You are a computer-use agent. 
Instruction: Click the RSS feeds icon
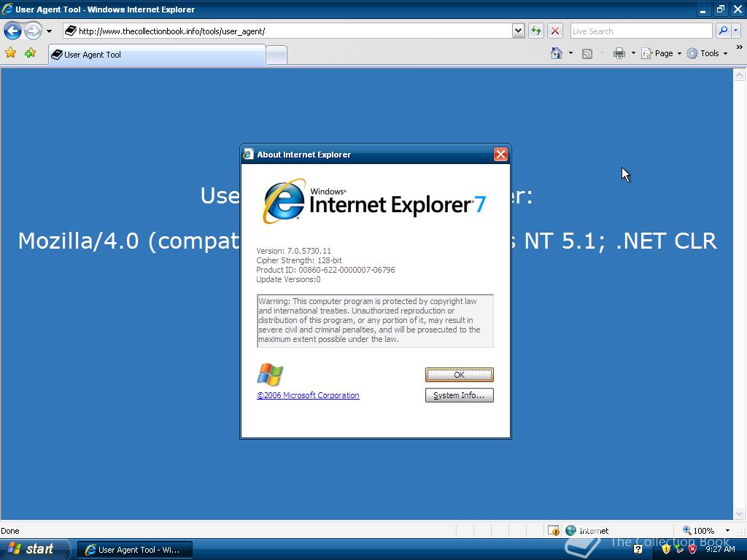(587, 54)
